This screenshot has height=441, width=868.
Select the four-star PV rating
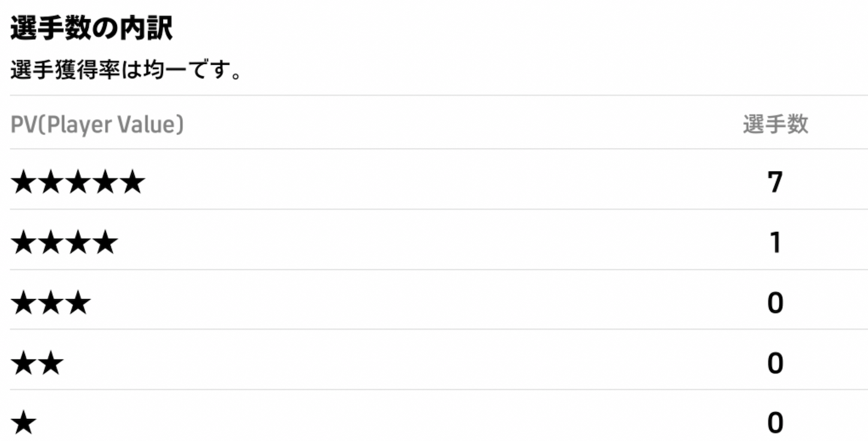64,243
